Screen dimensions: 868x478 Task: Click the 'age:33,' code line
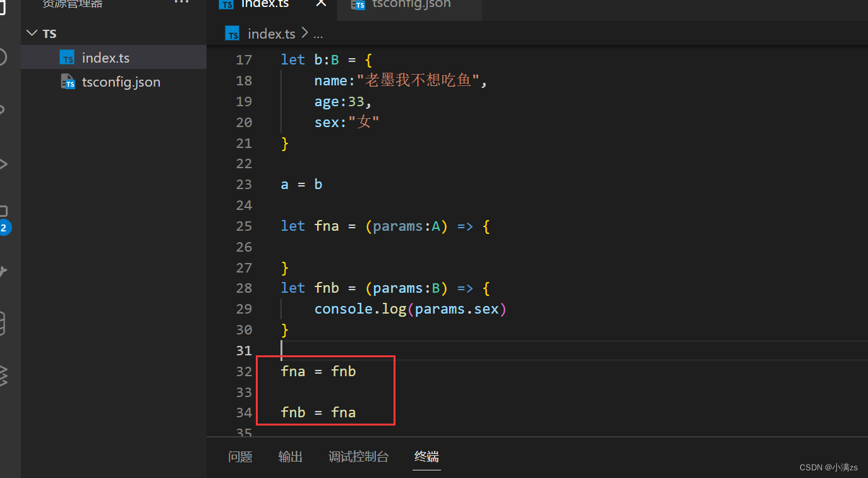coord(344,101)
